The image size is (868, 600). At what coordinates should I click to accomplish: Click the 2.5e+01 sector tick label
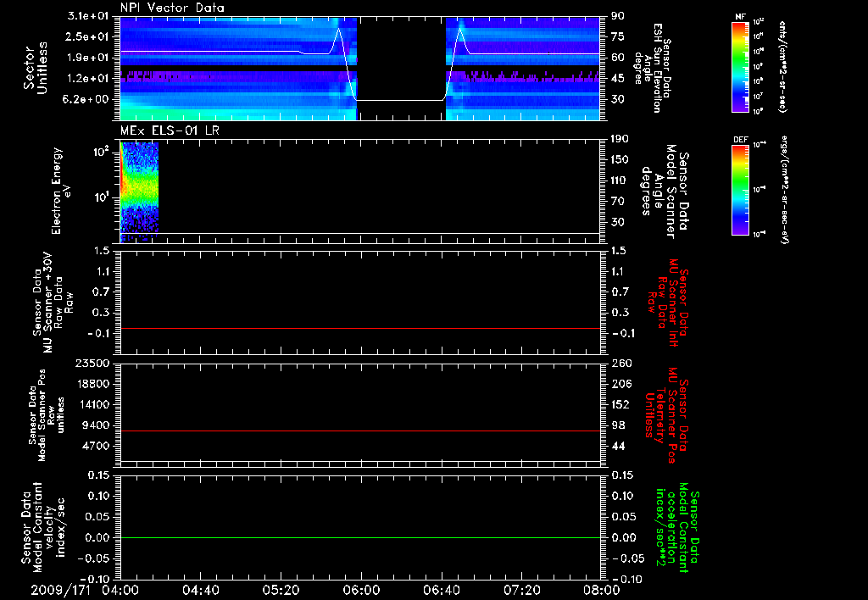88,36
